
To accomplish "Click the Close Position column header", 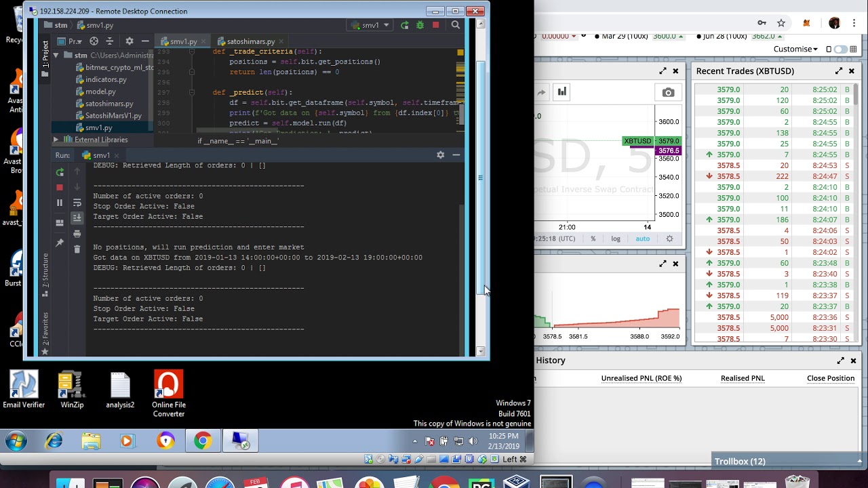I will pyautogui.click(x=831, y=378).
